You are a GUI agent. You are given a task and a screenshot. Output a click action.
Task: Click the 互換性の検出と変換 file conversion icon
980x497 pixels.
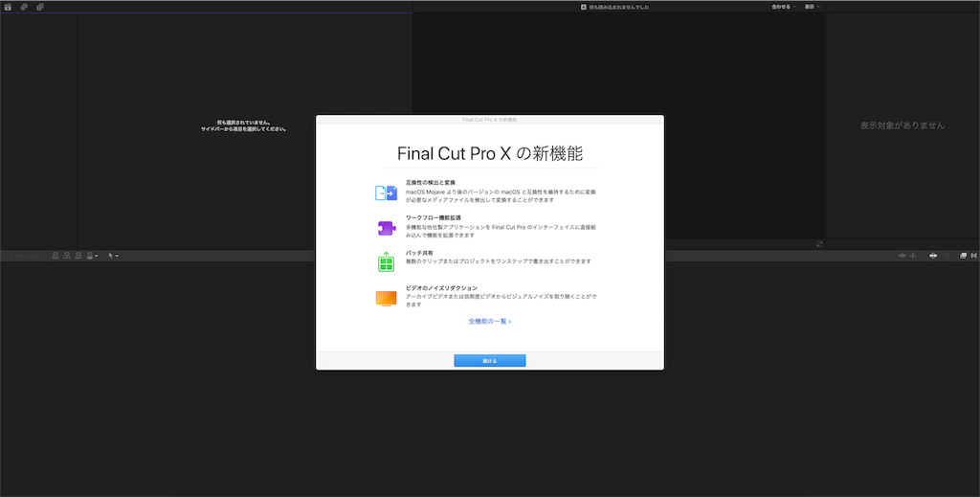pyautogui.click(x=387, y=192)
